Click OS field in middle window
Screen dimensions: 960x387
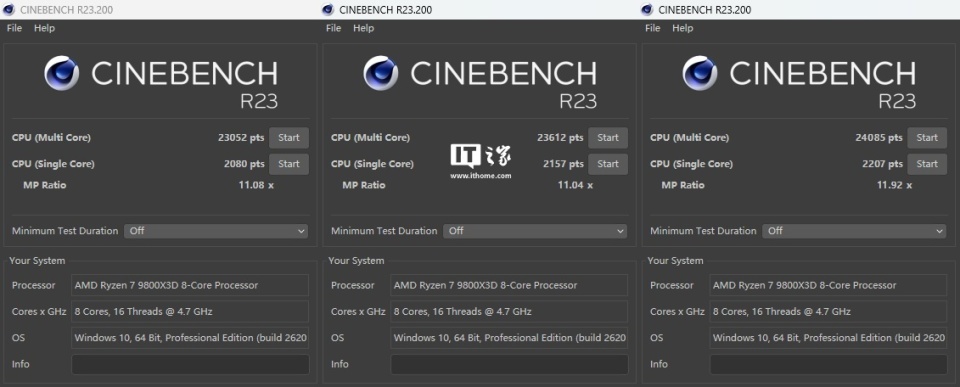coord(509,338)
